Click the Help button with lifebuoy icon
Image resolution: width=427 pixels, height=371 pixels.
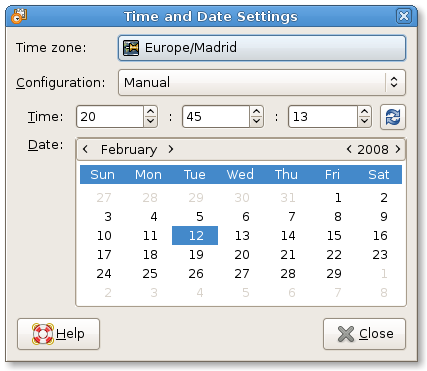(x=58, y=334)
